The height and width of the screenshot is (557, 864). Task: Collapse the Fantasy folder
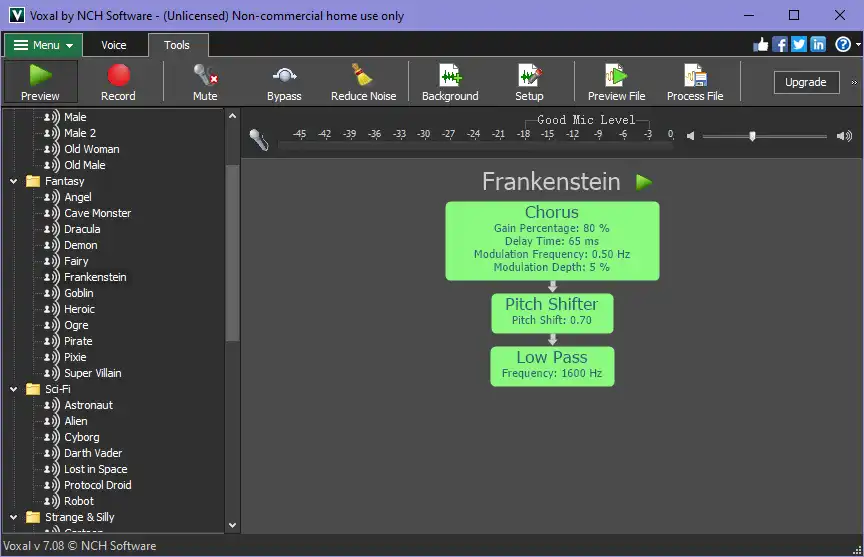(14, 181)
